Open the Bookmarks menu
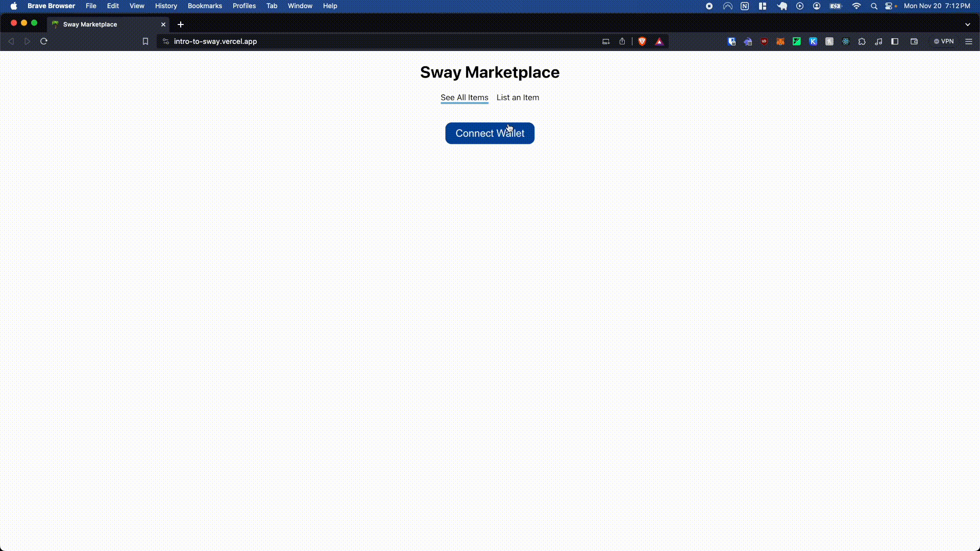 pos(205,6)
